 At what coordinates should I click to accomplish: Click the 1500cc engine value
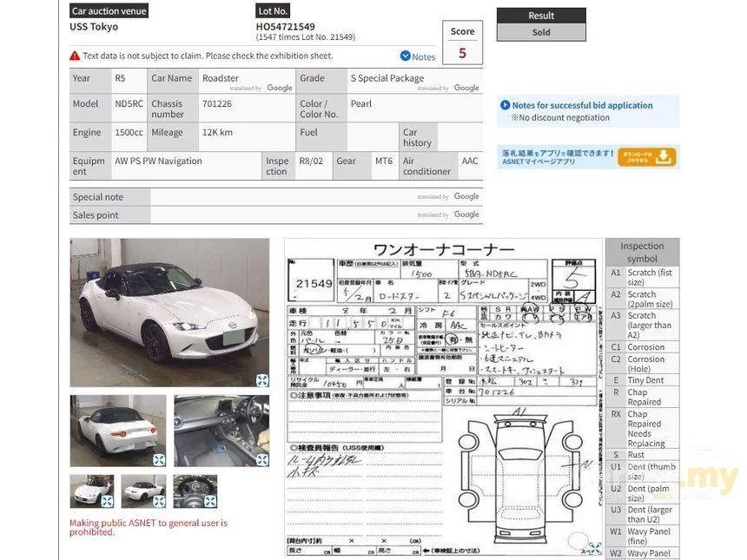tap(129, 132)
